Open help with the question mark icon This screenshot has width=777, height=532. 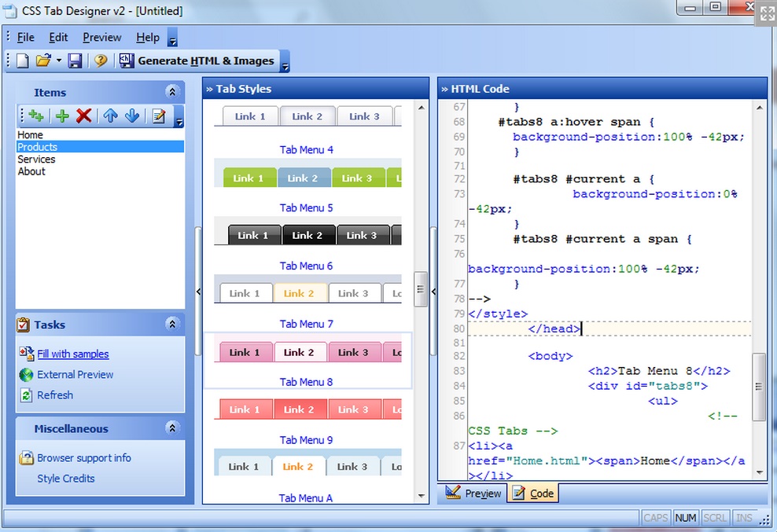[x=100, y=61]
